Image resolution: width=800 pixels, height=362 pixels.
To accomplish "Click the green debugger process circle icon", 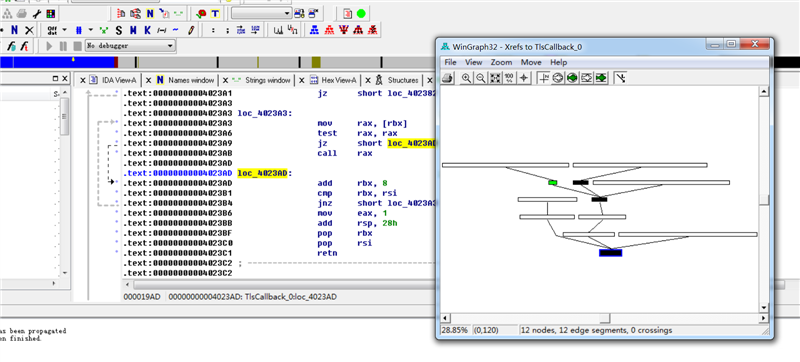I will 361,14.
